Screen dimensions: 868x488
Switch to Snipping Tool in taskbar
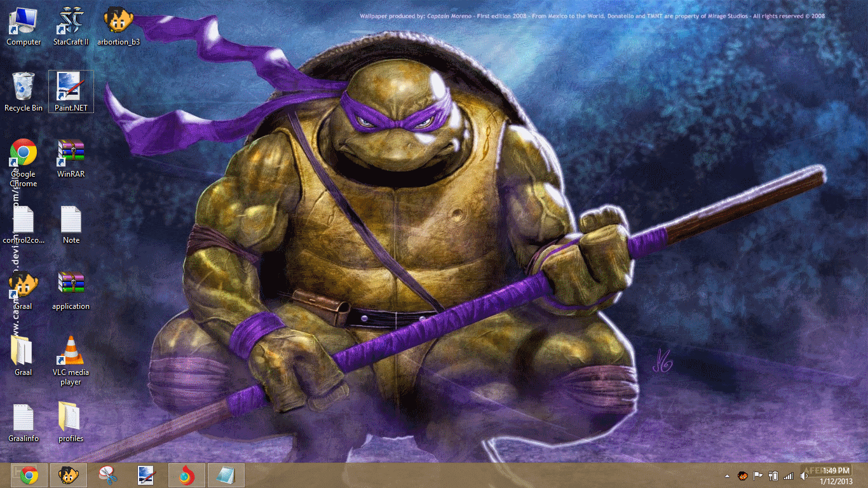point(108,475)
